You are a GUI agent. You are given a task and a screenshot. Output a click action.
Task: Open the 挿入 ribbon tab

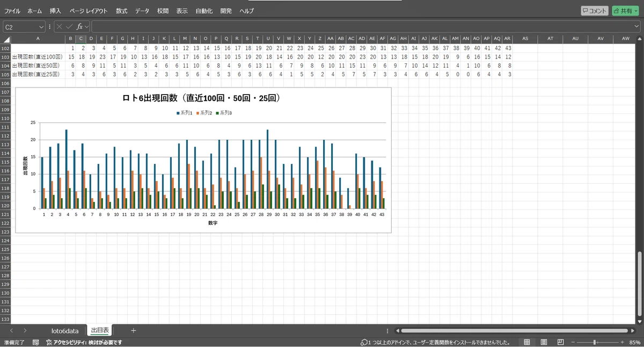[55, 11]
